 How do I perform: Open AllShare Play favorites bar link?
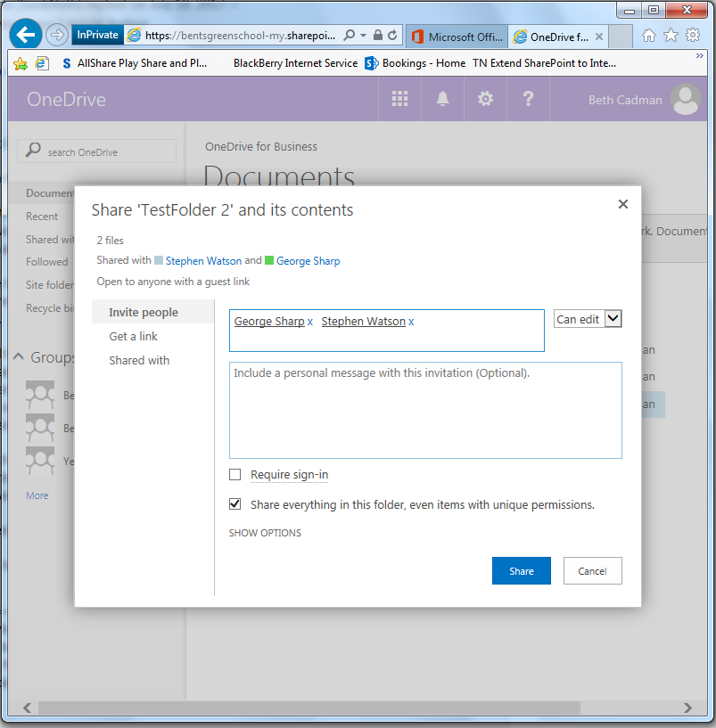click(x=135, y=63)
